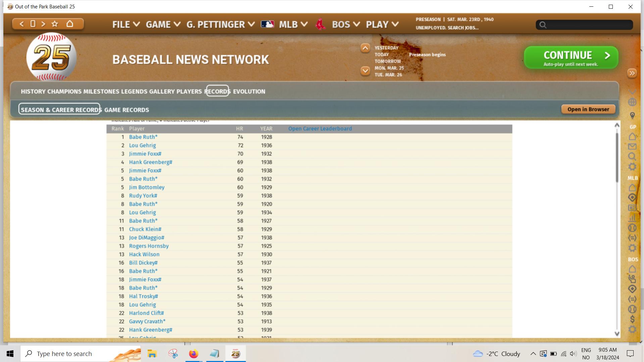The height and width of the screenshot is (362, 644).
Task: Open Rudy York's player link
Action: tap(143, 196)
